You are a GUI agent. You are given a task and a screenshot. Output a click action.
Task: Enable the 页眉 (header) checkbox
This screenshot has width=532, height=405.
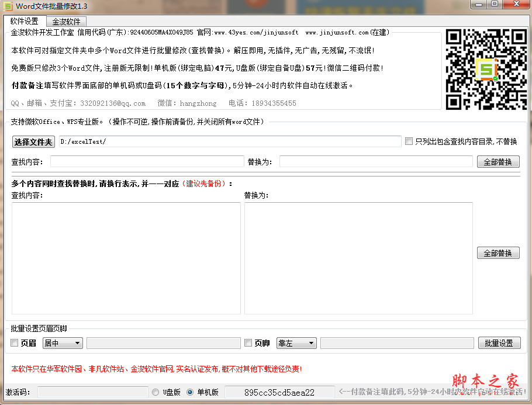point(14,343)
